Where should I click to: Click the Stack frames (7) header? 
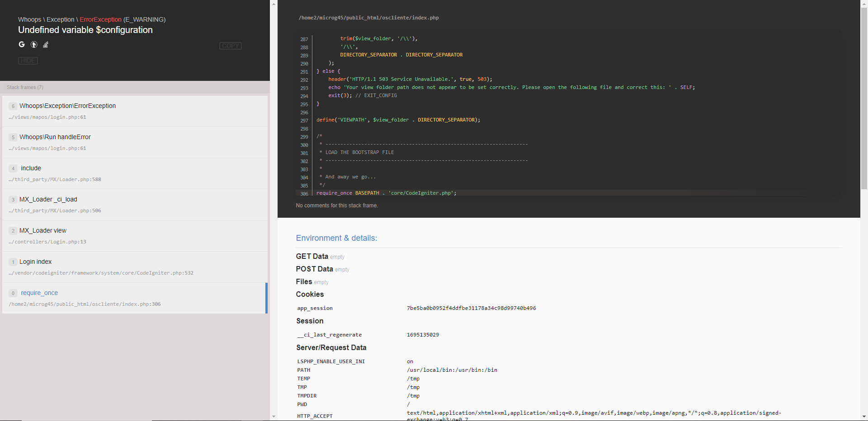pyautogui.click(x=25, y=87)
